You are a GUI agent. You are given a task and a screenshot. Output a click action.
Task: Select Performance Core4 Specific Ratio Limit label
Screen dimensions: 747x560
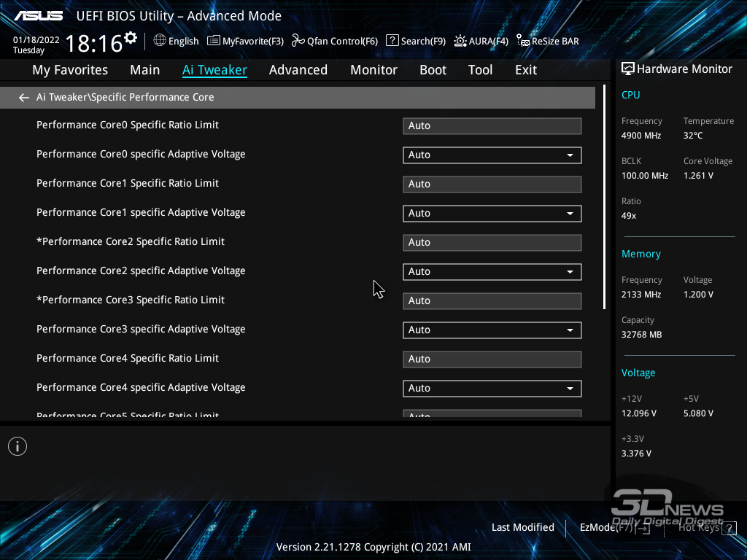128,358
